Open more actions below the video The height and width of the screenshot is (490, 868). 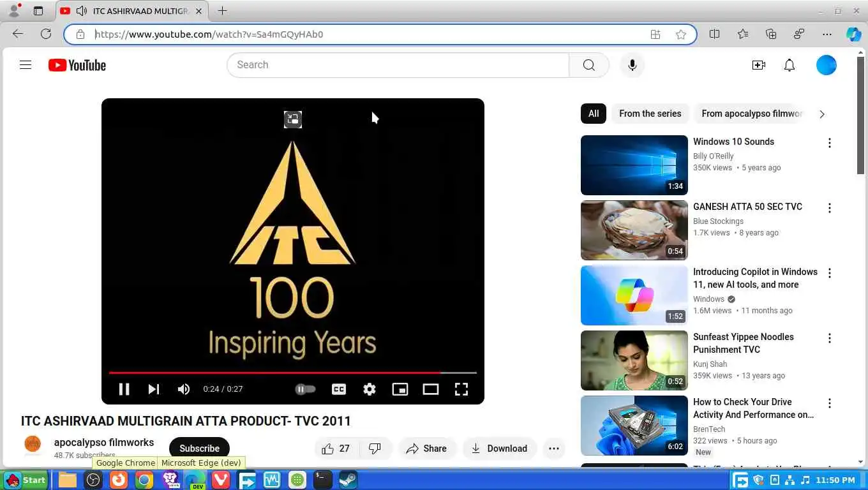pos(554,449)
